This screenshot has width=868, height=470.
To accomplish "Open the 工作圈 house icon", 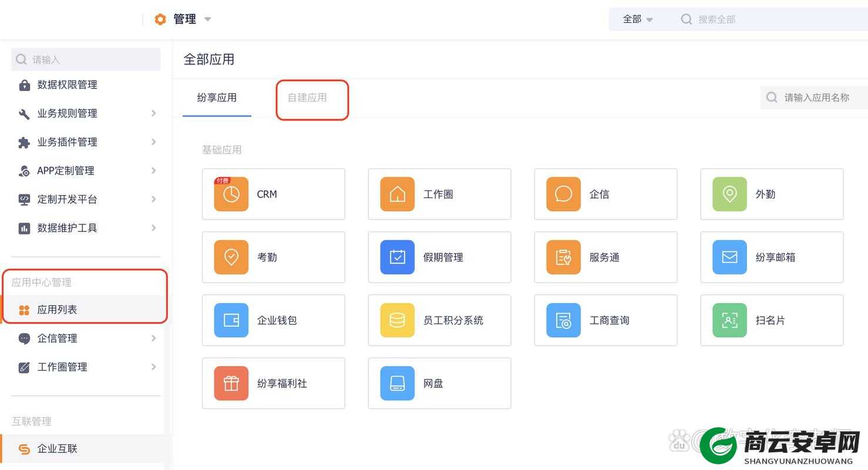I will [x=398, y=194].
